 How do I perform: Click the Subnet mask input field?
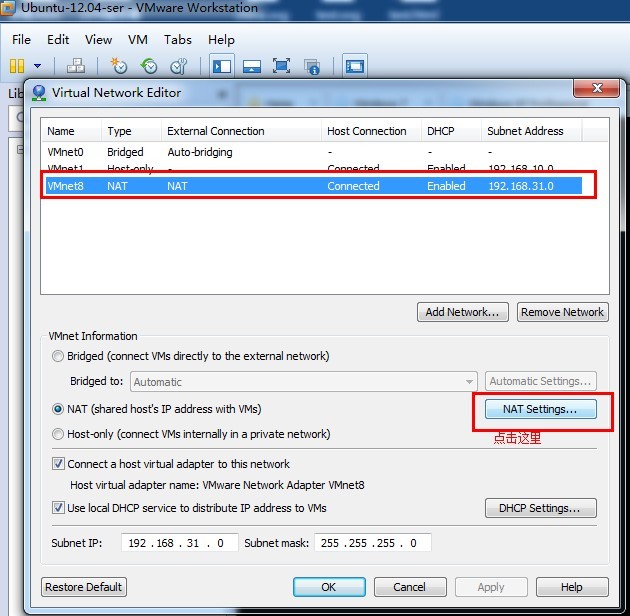pos(372,543)
